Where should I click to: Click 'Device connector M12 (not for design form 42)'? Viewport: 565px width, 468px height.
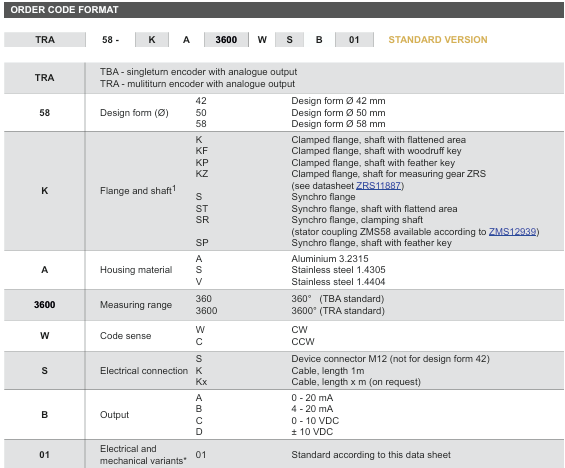(390, 359)
